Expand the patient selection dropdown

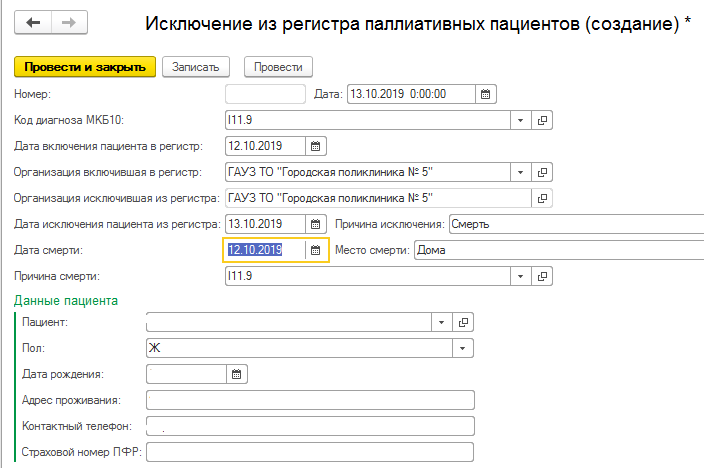click(442, 322)
